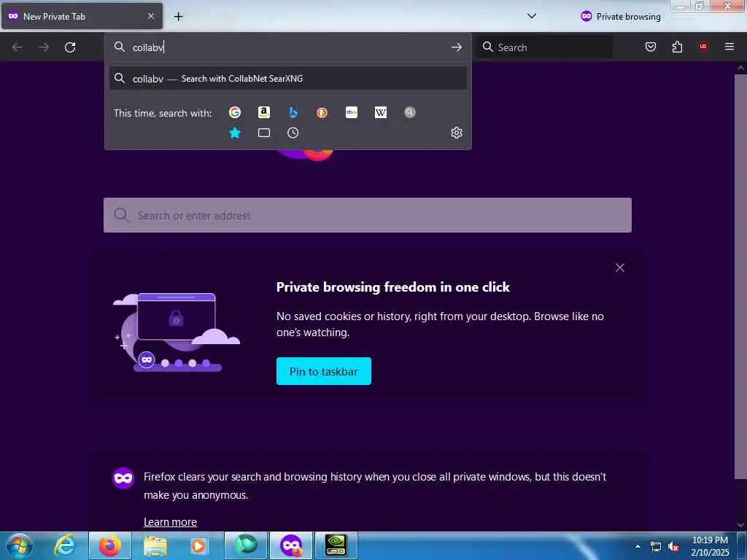Open the media player taskbar icon
This screenshot has width=747, height=560.
[198, 545]
